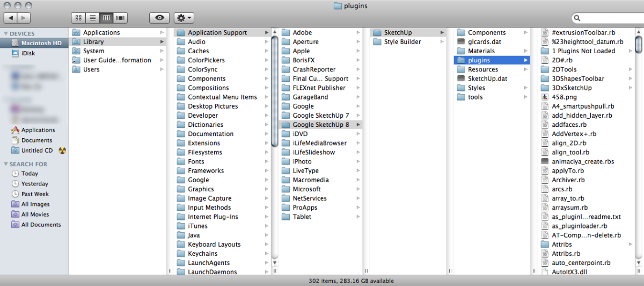
Task: Go back with the Back arrow button
Action: tap(11, 18)
